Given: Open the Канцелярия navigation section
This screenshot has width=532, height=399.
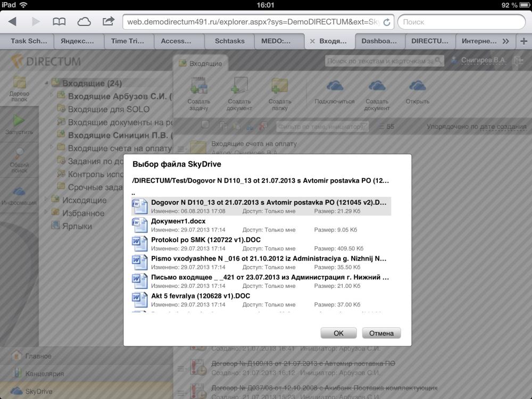Looking at the screenshot, I should [87, 373].
